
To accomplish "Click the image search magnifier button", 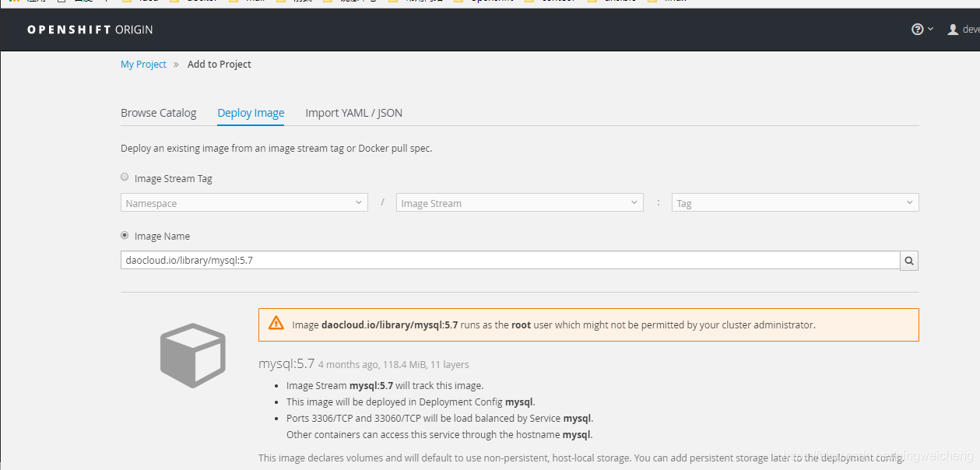I will coord(909,261).
